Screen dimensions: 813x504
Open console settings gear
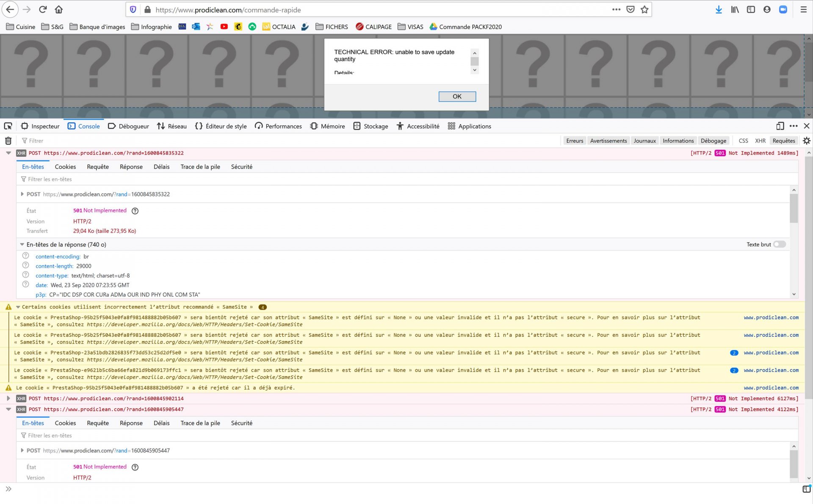806,141
